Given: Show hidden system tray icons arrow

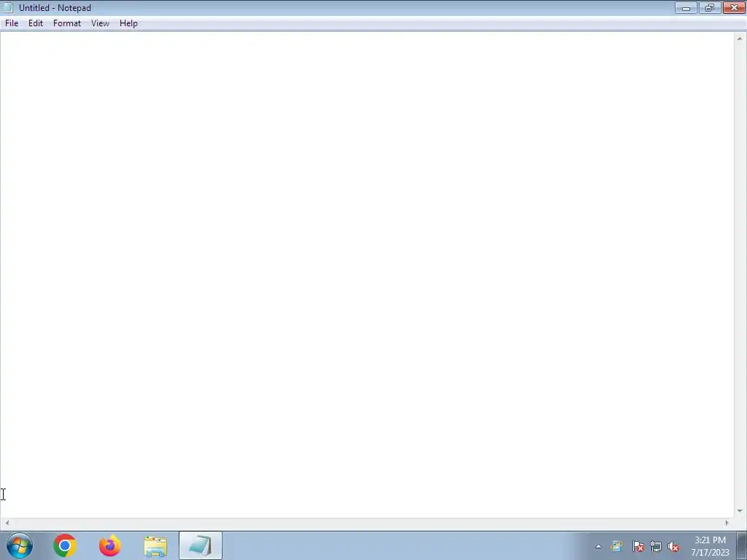Looking at the screenshot, I should pos(598,547).
